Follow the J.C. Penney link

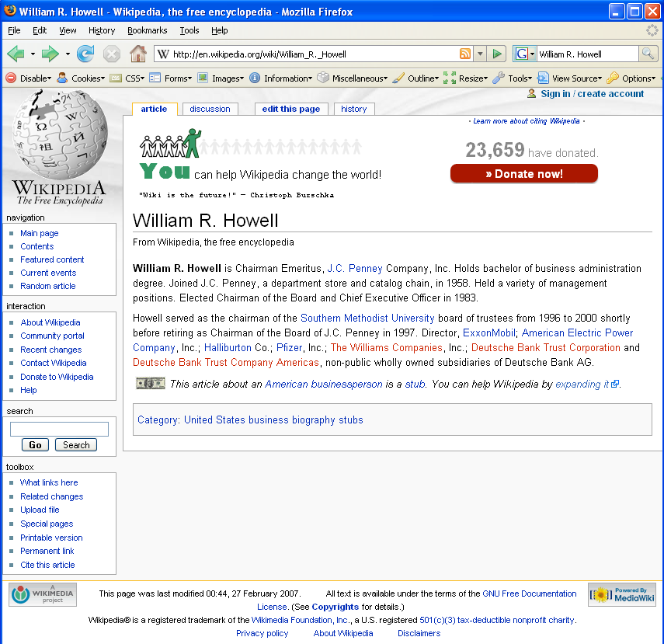355,268
